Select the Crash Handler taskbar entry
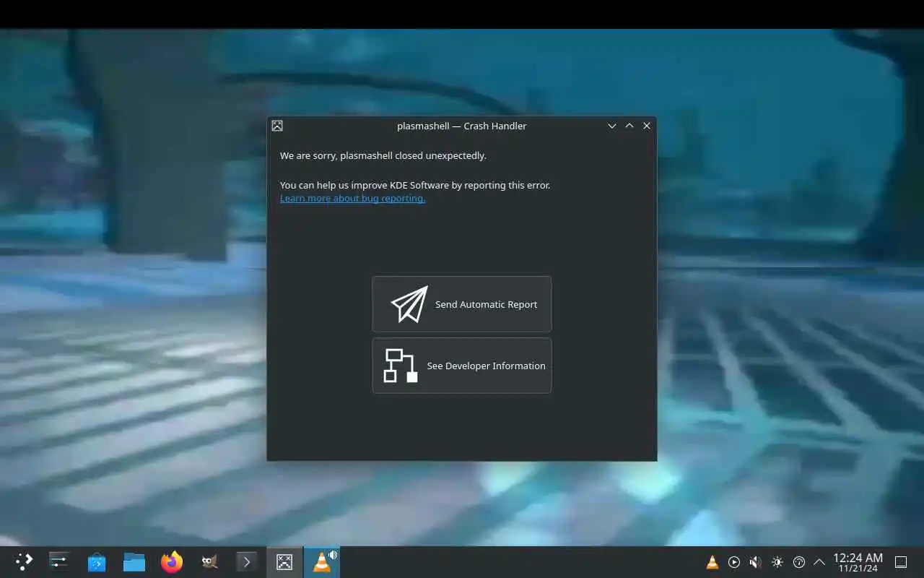This screenshot has height=578, width=924. click(284, 562)
